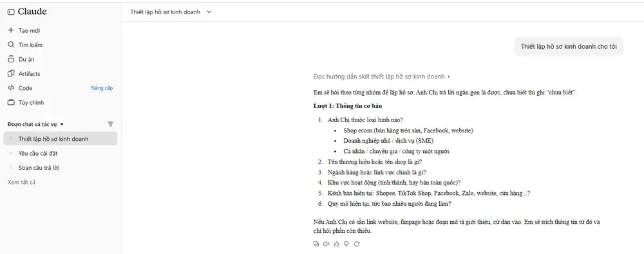
Task: Click the Claude logo text
Action: pos(32,12)
